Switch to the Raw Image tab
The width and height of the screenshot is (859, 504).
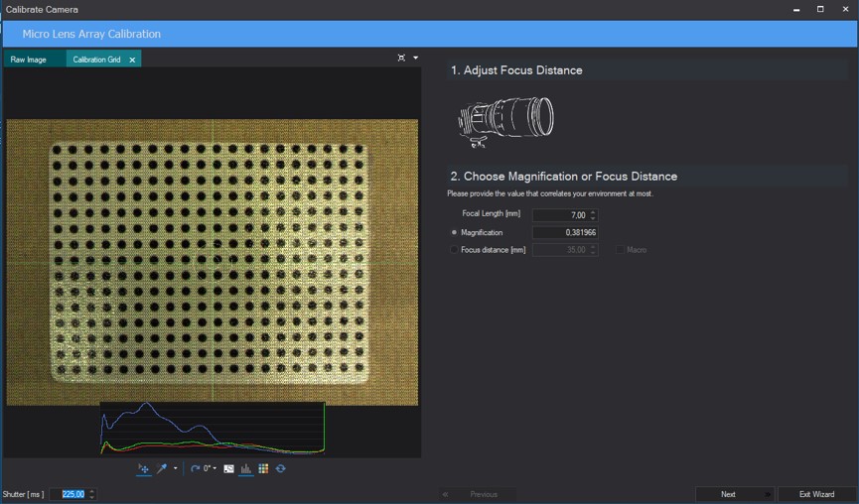point(29,60)
